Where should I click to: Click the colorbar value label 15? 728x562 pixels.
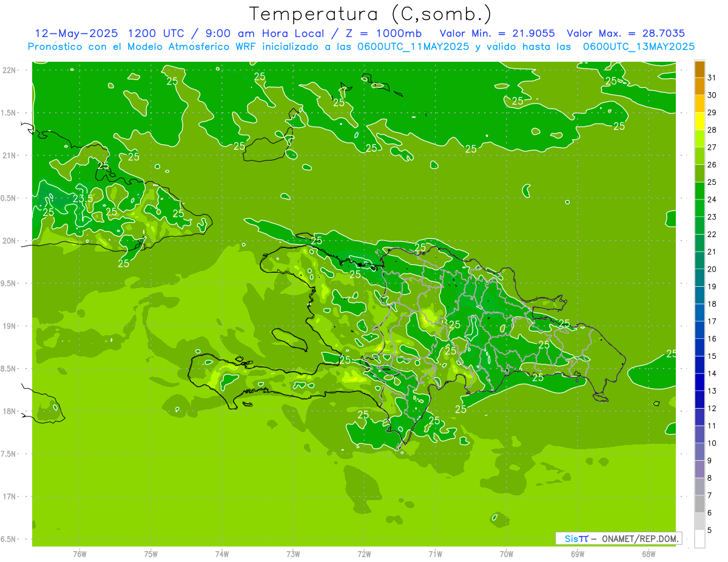(712, 356)
